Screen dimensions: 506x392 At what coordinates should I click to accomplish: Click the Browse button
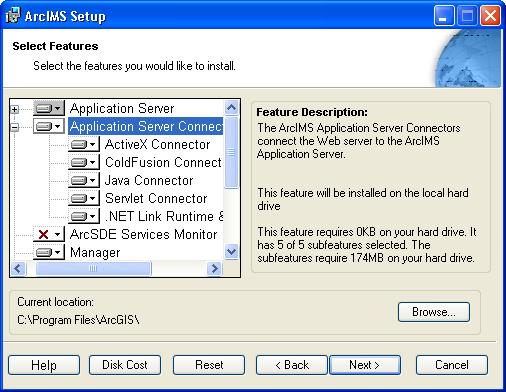434,312
